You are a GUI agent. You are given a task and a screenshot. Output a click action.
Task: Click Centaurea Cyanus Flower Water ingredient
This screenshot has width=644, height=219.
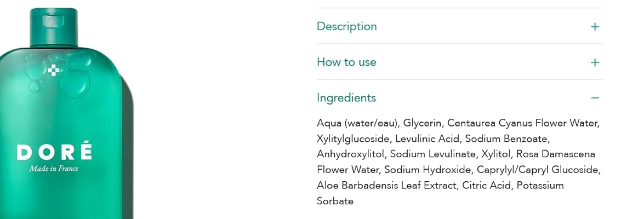click(x=523, y=123)
